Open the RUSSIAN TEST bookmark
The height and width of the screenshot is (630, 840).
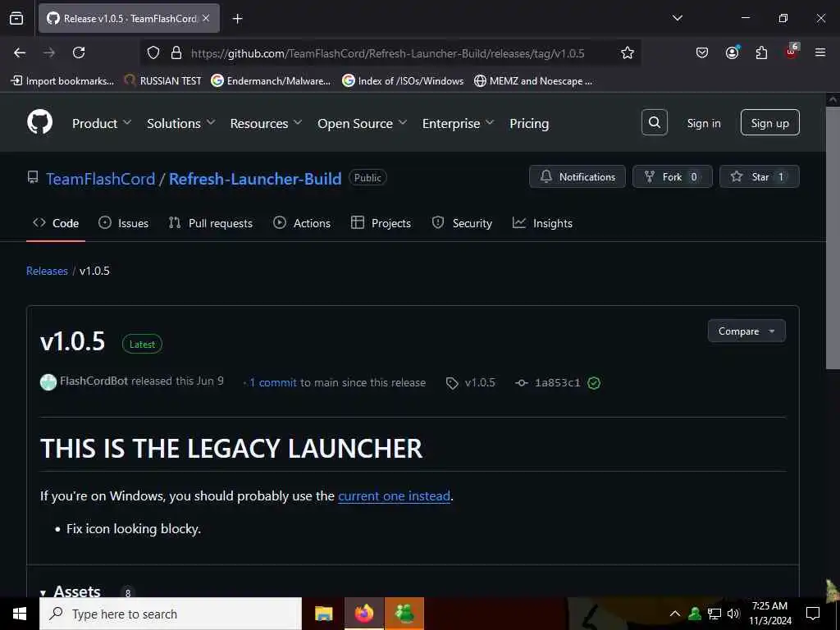tap(163, 81)
